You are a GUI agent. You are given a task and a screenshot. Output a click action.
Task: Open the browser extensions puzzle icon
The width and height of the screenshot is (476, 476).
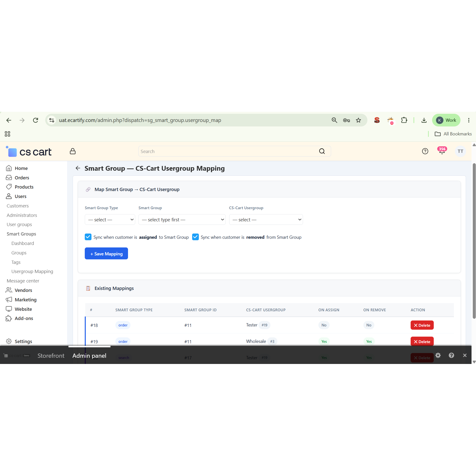click(x=404, y=120)
